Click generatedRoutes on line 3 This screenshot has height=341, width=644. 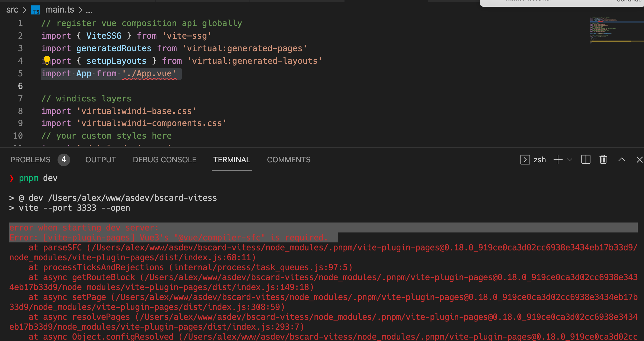(x=114, y=48)
